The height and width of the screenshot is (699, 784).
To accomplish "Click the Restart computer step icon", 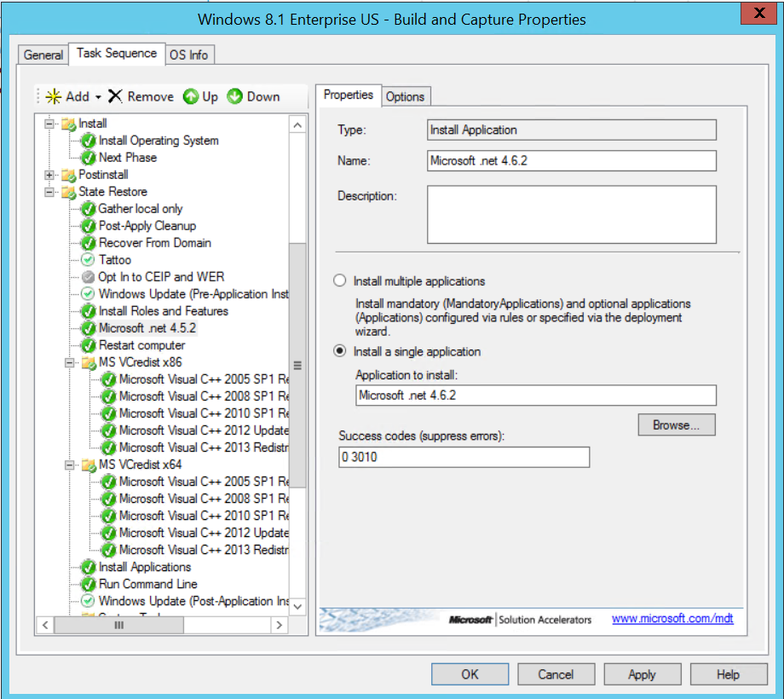I will (x=88, y=345).
